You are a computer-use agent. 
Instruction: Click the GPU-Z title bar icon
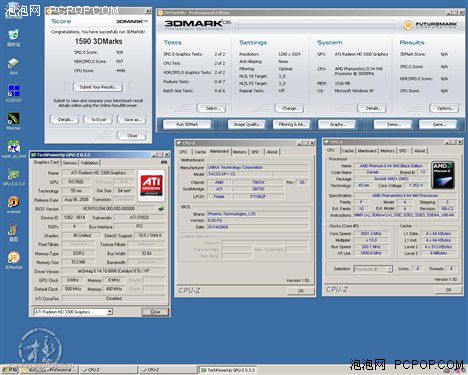point(33,155)
